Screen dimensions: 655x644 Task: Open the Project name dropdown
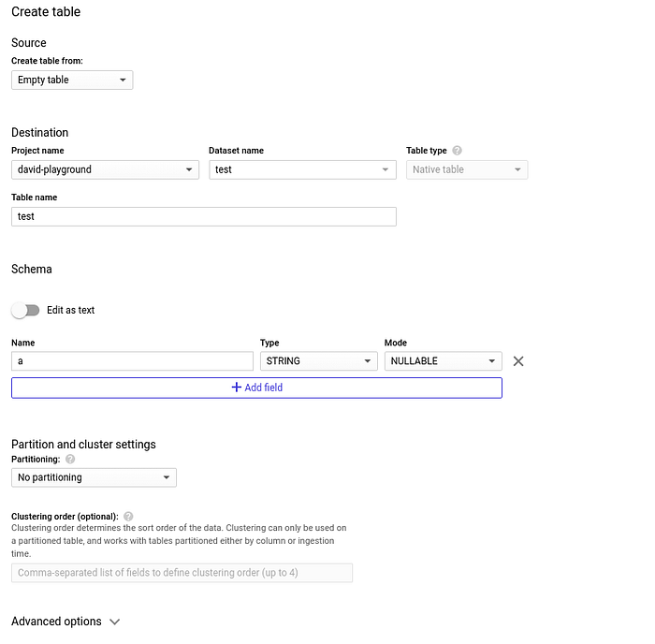tap(105, 169)
